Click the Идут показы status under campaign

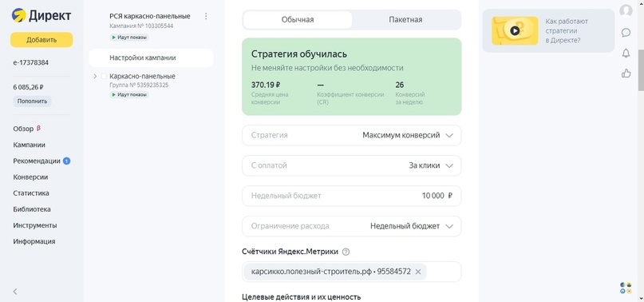pyautogui.click(x=129, y=38)
